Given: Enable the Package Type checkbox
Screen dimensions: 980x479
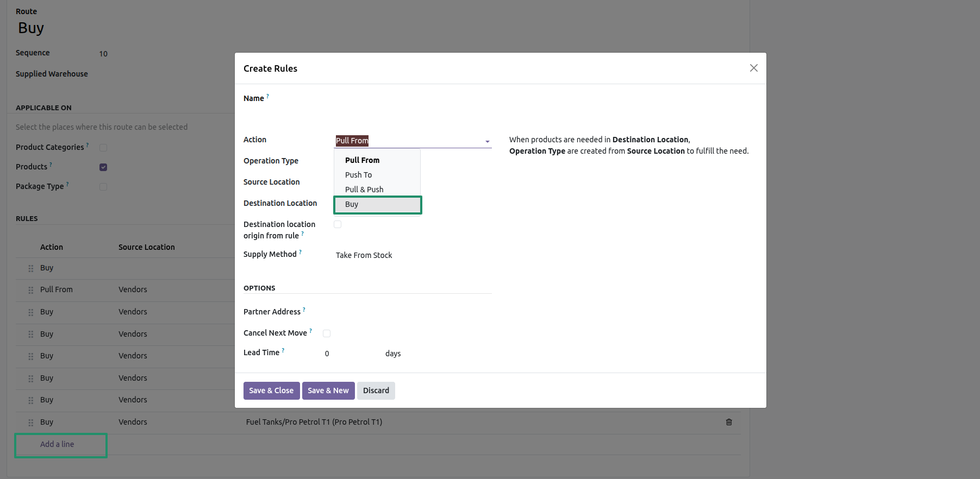Looking at the screenshot, I should 103,187.
